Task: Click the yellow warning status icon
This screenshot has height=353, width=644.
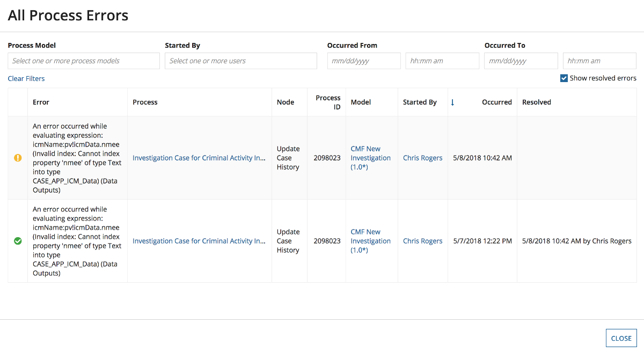Action: (18, 158)
